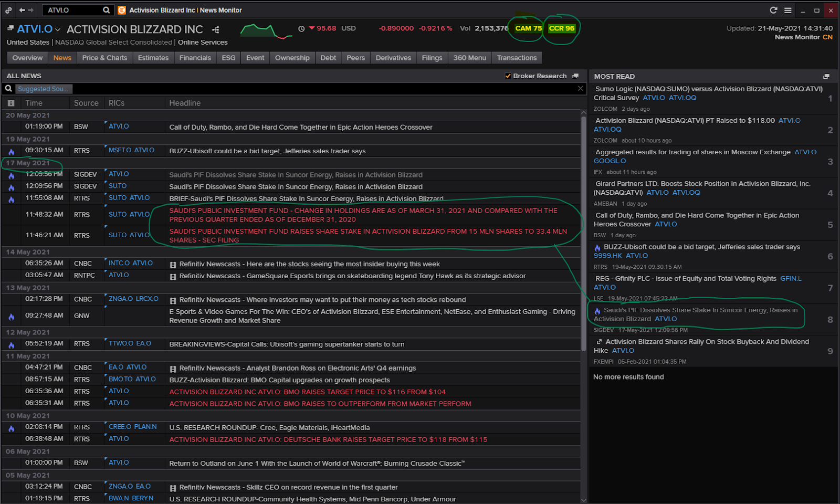Click the flame icon on MOST READ BUZZ-Ubisoft item
840x504 pixels.
pyautogui.click(x=597, y=248)
